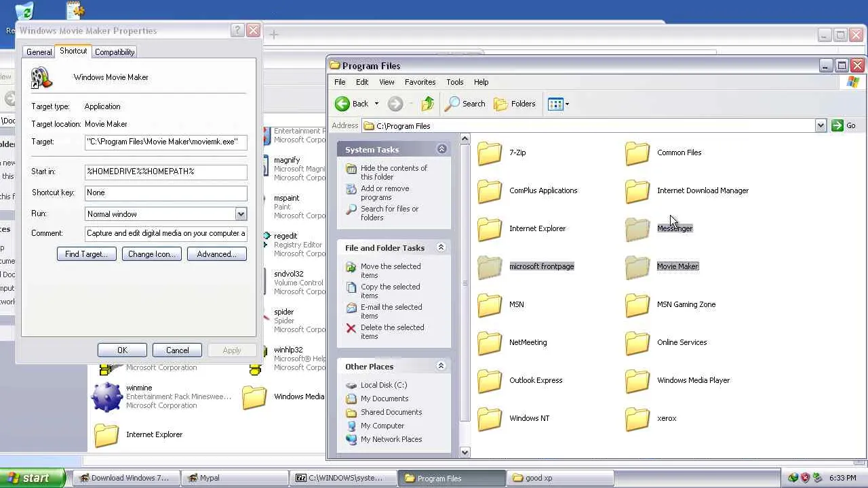Select the NetMeeting folder icon
Image resolution: width=868 pixels, height=488 pixels.
[490, 343]
